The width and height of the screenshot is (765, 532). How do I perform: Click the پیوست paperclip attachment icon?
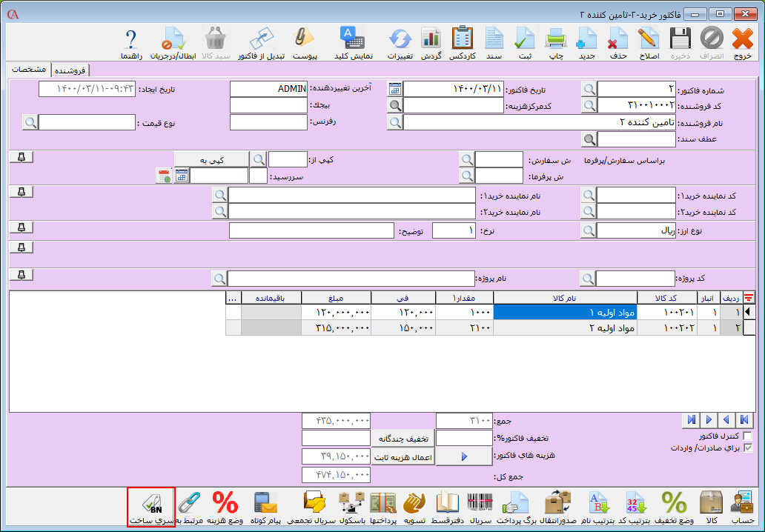pyautogui.click(x=305, y=42)
